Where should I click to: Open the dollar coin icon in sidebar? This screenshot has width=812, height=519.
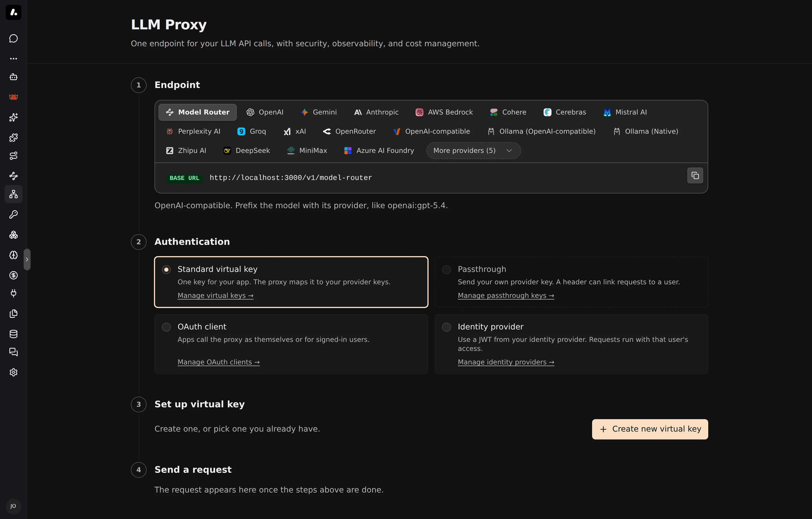pos(14,275)
